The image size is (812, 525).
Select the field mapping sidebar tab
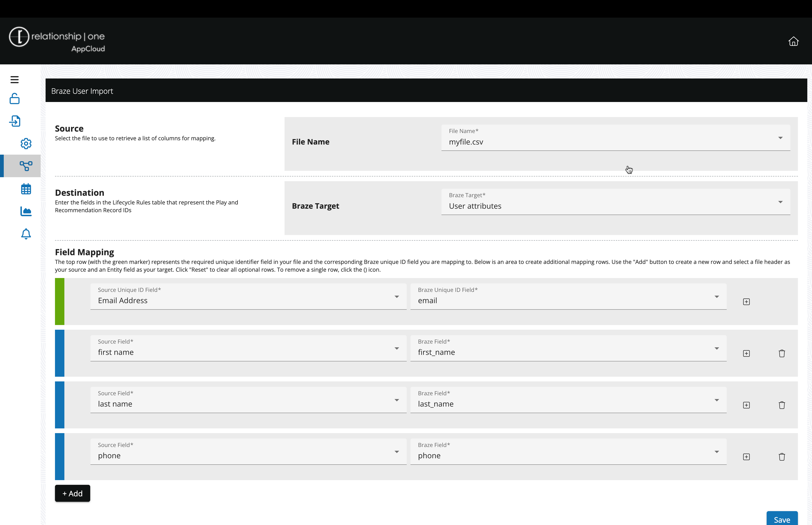click(26, 166)
